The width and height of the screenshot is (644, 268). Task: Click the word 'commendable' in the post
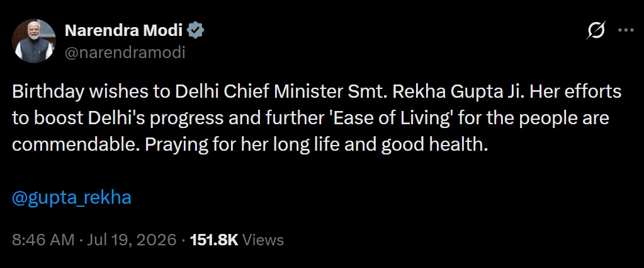74,145
